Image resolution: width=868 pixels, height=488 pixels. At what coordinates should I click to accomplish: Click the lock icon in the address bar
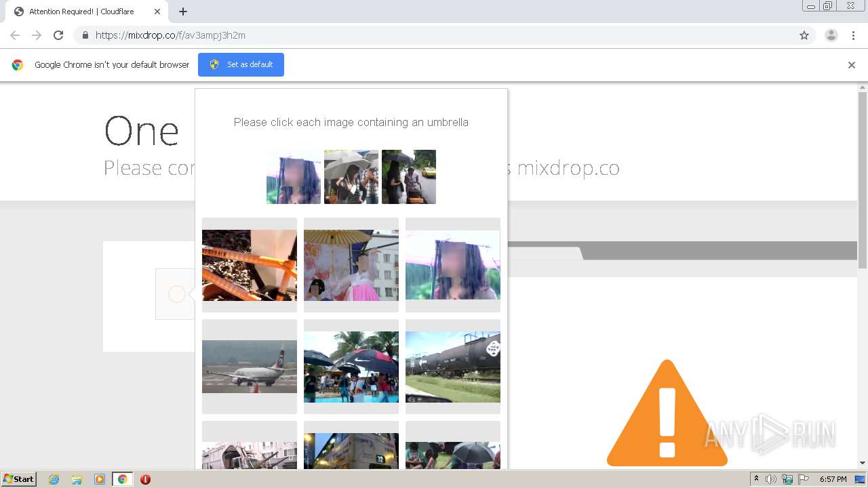point(85,35)
